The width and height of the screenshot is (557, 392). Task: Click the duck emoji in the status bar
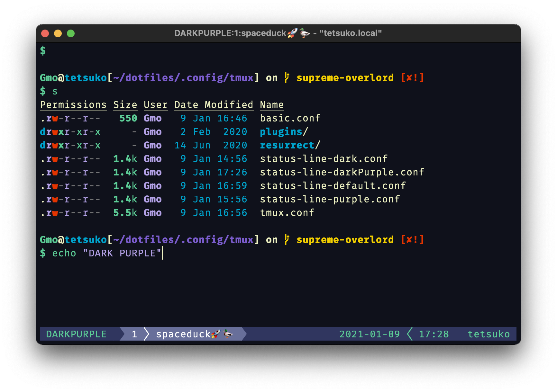[x=228, y=334]
